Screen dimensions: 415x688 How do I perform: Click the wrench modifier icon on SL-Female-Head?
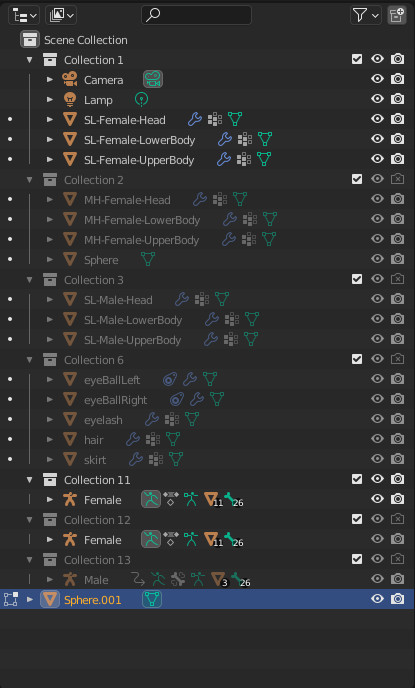click(195, 119)
